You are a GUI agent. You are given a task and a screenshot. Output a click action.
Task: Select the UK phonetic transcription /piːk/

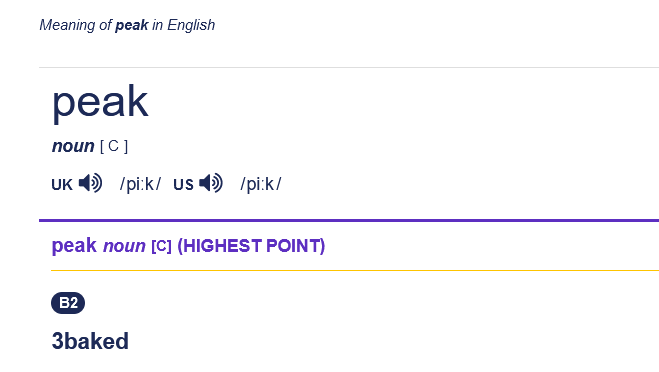click(x=140, y=184)
